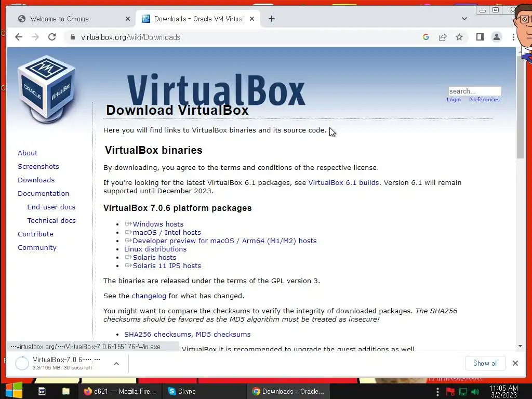Focus the site search box
Screen dimensions: 532x399
[475, 91]
